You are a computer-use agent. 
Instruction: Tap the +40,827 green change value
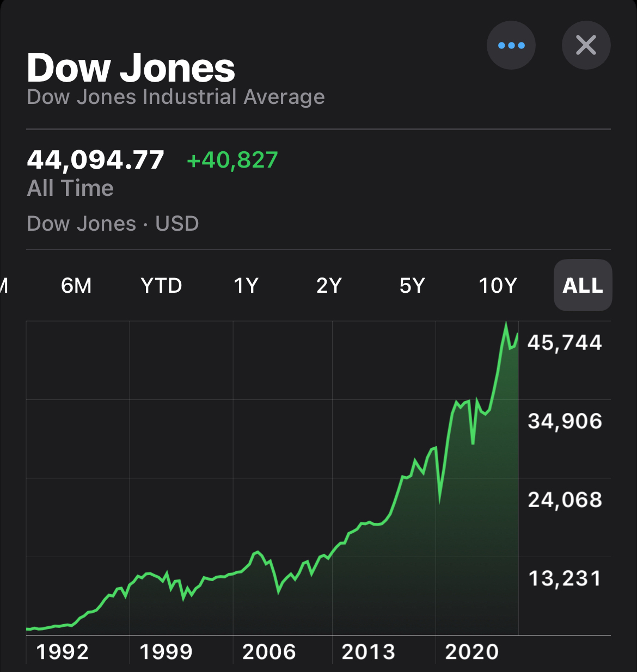click(232, 159)
